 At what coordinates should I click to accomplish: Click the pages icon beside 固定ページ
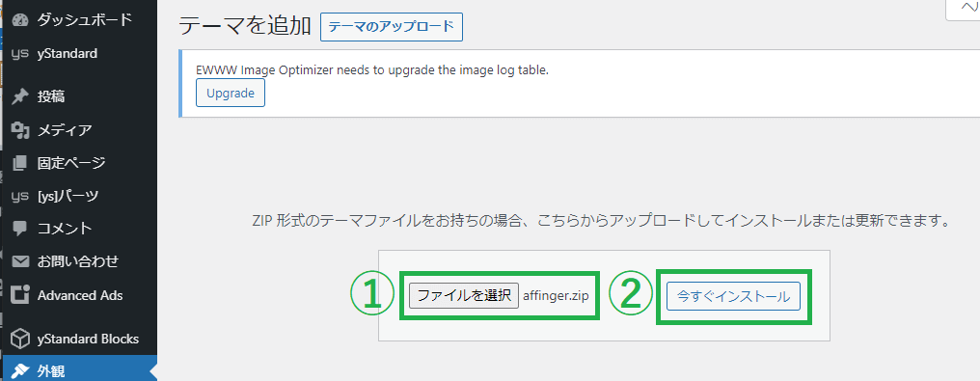click(20, 163)
